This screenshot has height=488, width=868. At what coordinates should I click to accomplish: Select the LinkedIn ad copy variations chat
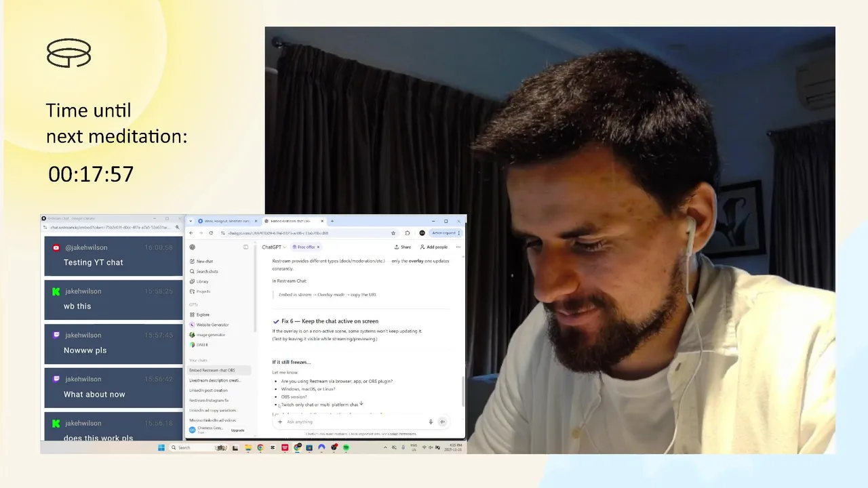click(219, 410)
